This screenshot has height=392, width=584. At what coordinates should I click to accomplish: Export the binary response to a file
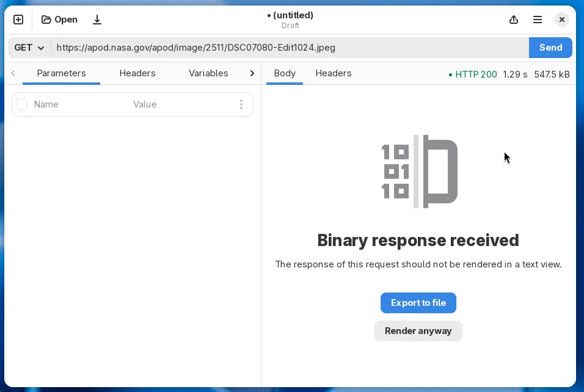(x=418, y=303)
